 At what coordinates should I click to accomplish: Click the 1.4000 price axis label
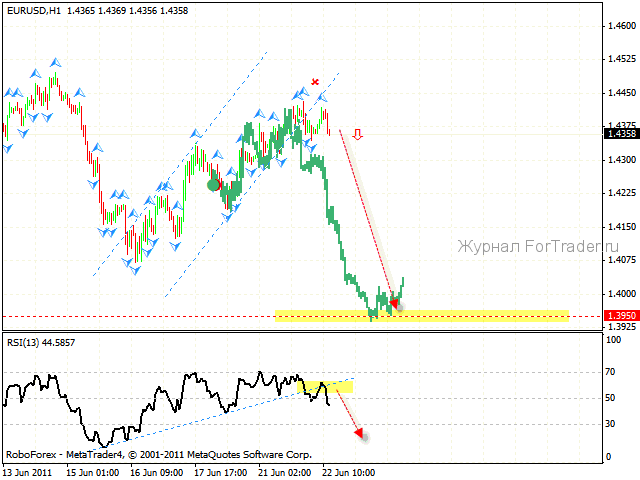point(622,293)
